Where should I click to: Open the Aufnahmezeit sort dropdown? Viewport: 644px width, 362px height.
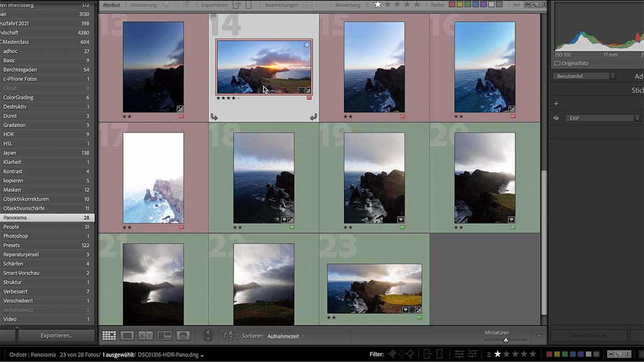pyautogui.click(x=286, y=336)
